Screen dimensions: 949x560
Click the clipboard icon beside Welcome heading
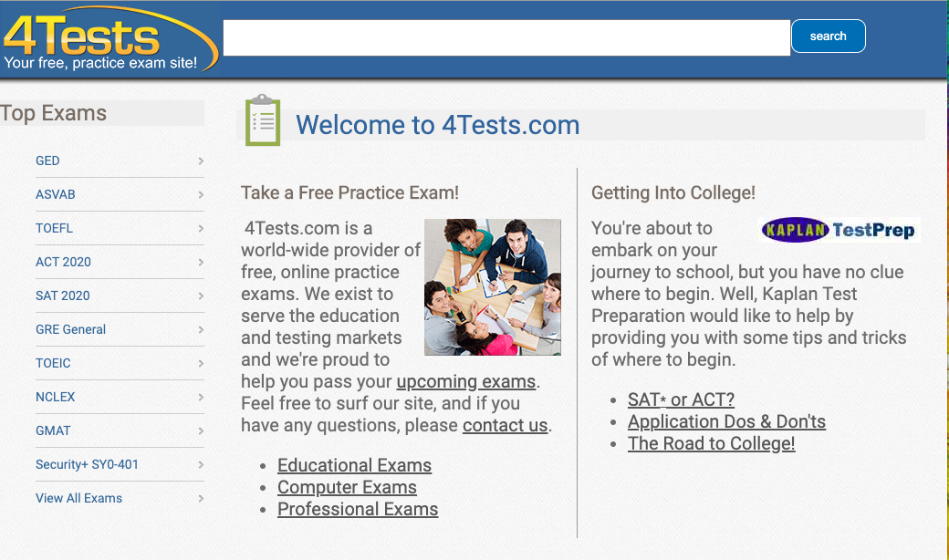(x=263, y=120)
